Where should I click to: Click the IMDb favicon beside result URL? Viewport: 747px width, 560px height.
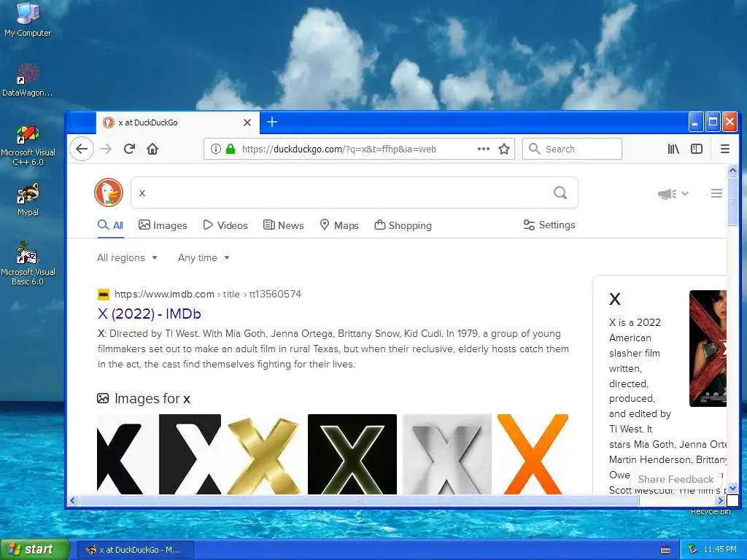tap(104, 295)
